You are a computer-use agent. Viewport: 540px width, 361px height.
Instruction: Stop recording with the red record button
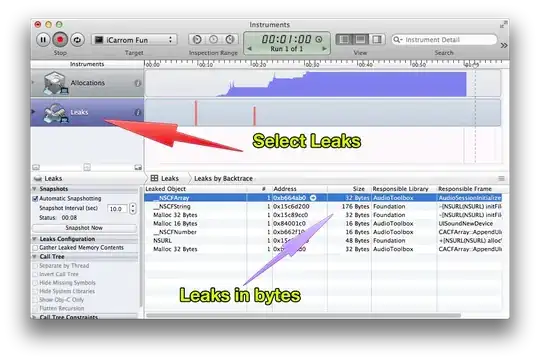coord(60,40)
